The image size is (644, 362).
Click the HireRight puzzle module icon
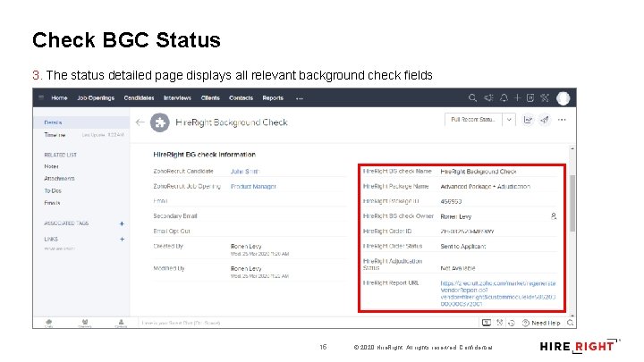point(160,122)
